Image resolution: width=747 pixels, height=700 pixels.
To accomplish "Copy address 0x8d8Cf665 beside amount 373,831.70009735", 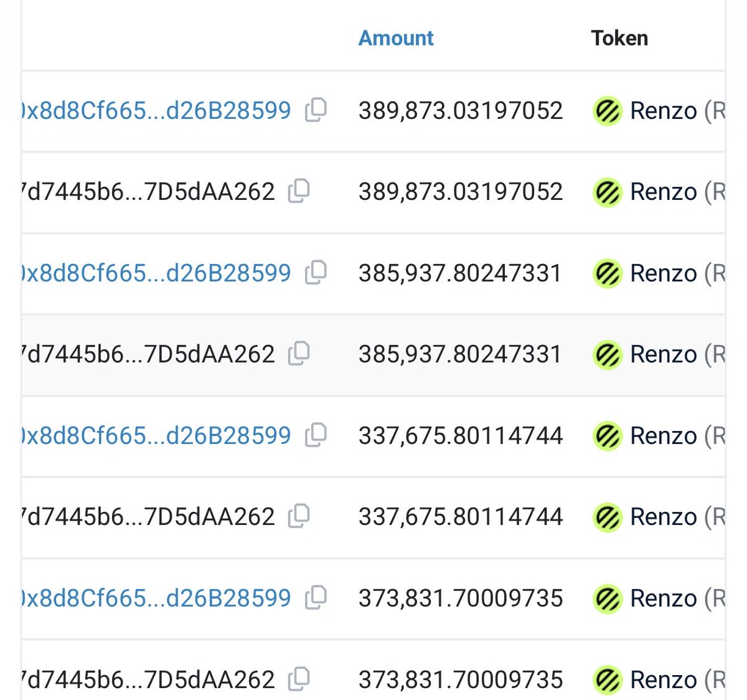I will [316, 597].
